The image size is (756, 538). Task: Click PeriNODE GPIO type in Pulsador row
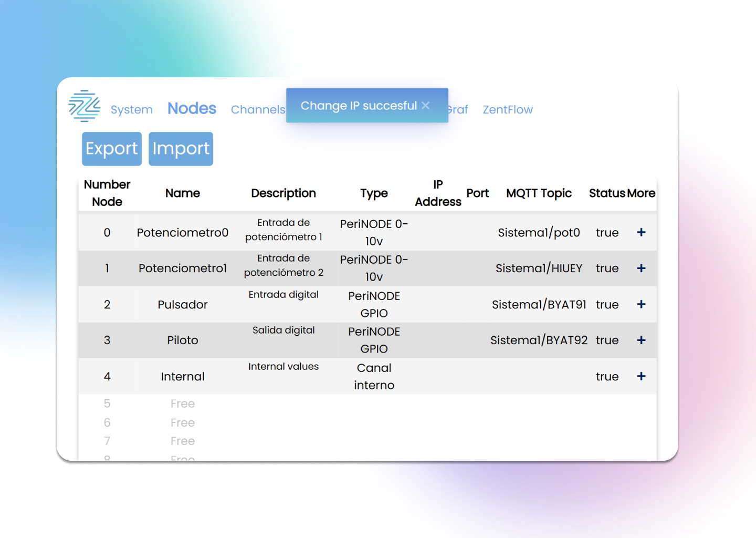tap(374, 304)
